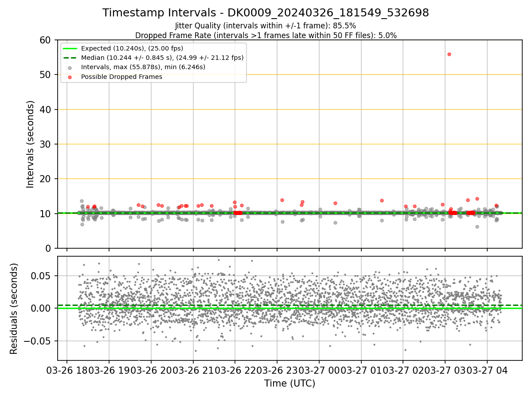Select the red outlier point near 56 seconds
This screenshot has height=399, width=532.
449,54
